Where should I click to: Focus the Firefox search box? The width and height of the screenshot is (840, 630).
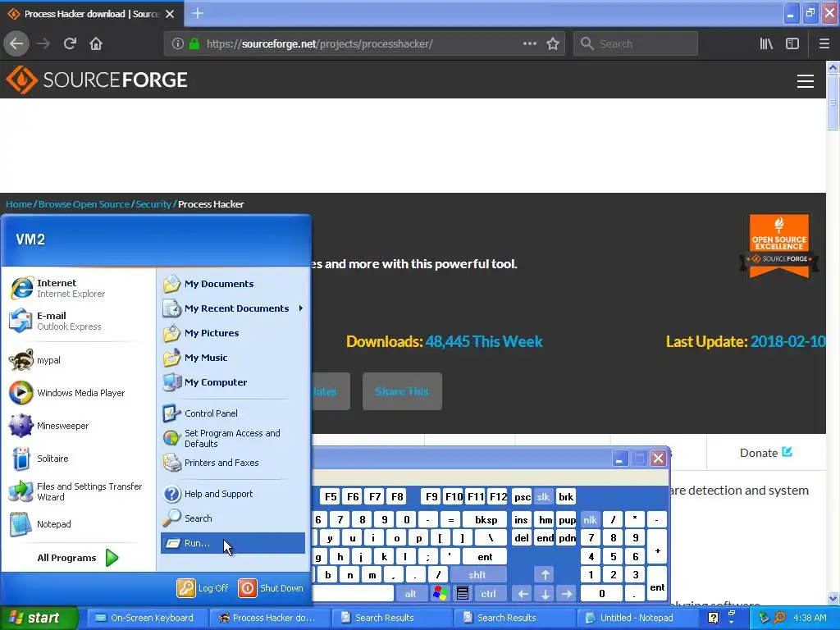point(636,43)
